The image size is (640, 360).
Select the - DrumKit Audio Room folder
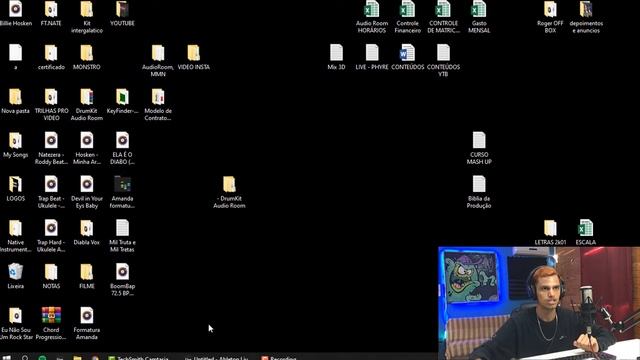tap(229, 184)
